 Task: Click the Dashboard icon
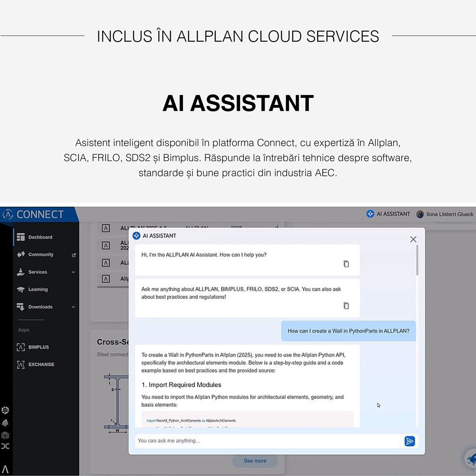click(21, 237)
